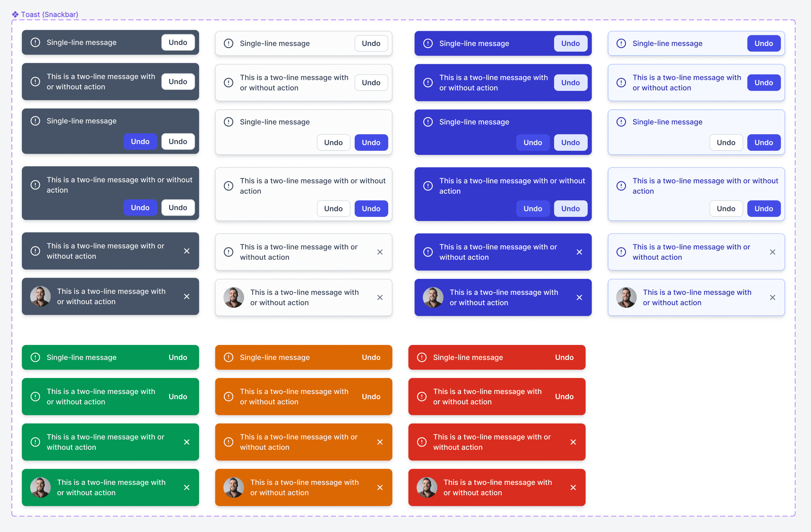Click info icon on orange single-line toast
This screenshot has height=532, width=811.
229,357
